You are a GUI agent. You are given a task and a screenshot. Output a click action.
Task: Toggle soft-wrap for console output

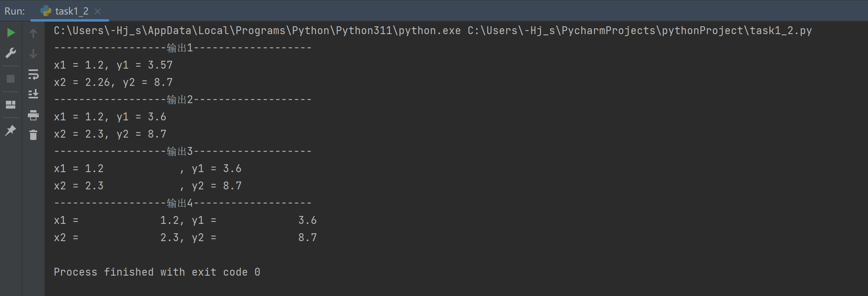[x=33, y=74]
